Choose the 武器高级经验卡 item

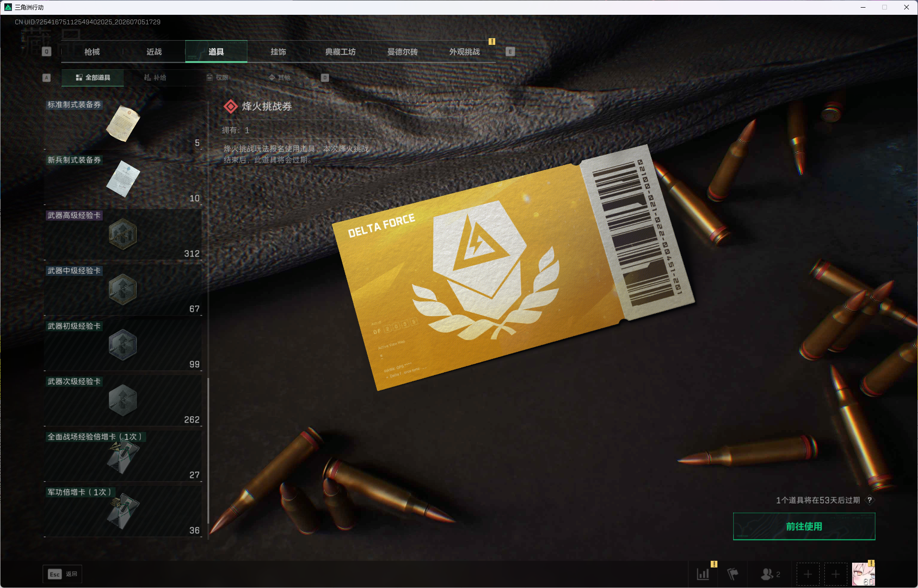[123, 235]
